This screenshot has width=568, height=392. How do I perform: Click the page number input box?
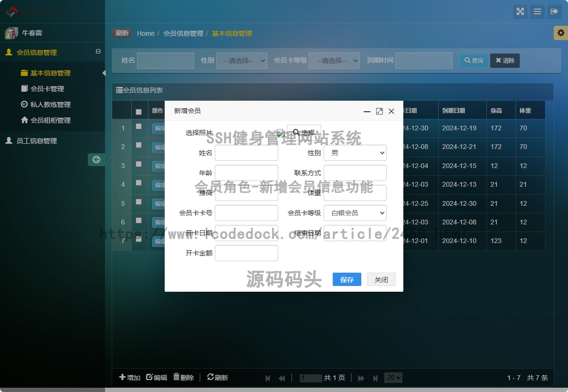point(311,378)
